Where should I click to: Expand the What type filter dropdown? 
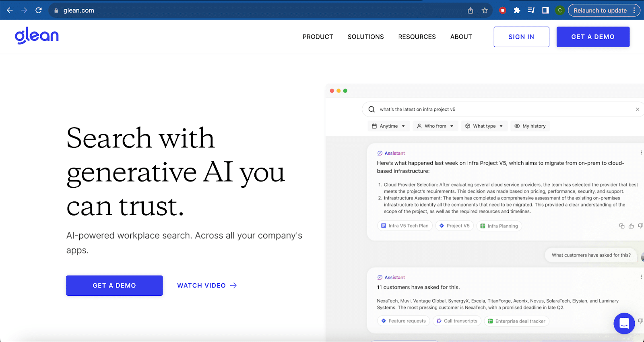(x=484, y=126)
